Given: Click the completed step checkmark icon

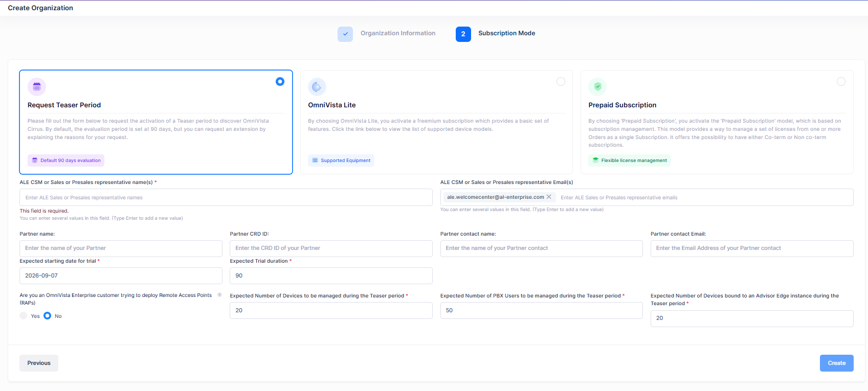Looking at the screenshot, I should tap(345, 34).
